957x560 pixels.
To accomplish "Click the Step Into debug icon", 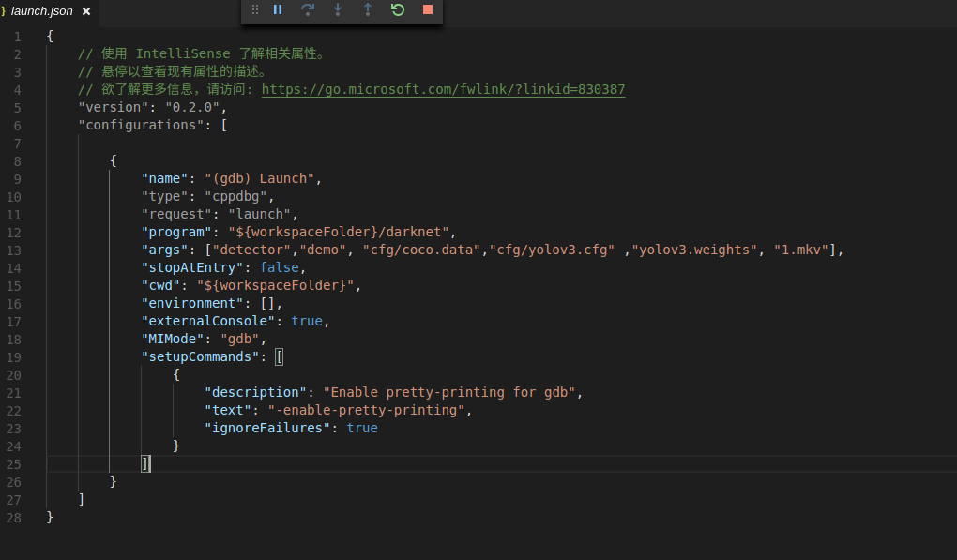I will pos(338,9).
